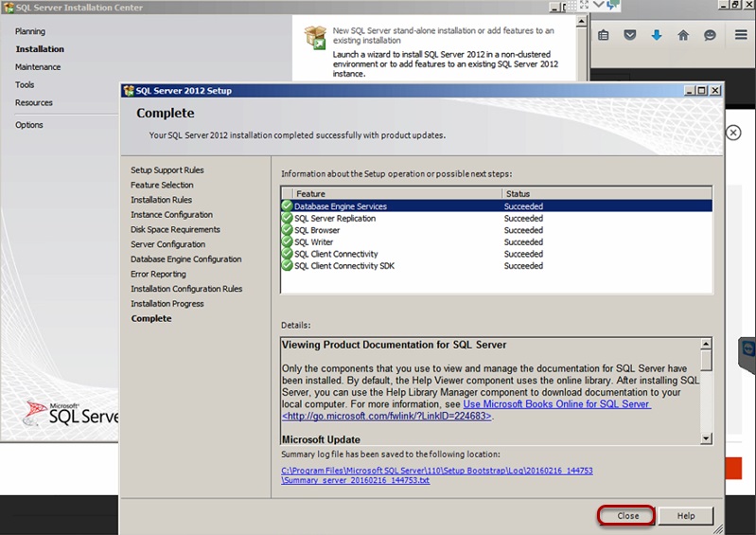Viewport: 756px width, 535px height.
Task: Click Succeeded status of SQL Writer
Action: click(x=523, y=241)
